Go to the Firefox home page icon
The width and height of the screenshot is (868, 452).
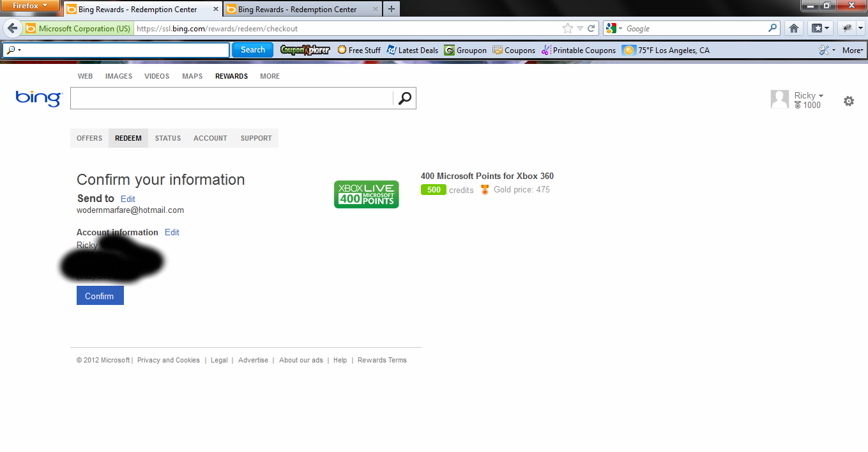(794, 28)
